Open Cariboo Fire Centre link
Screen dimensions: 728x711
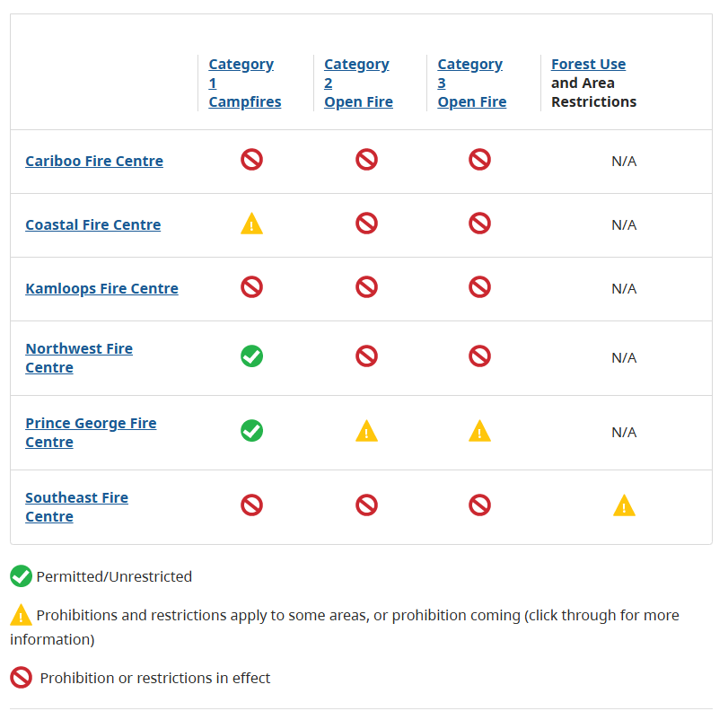(94, 162)
